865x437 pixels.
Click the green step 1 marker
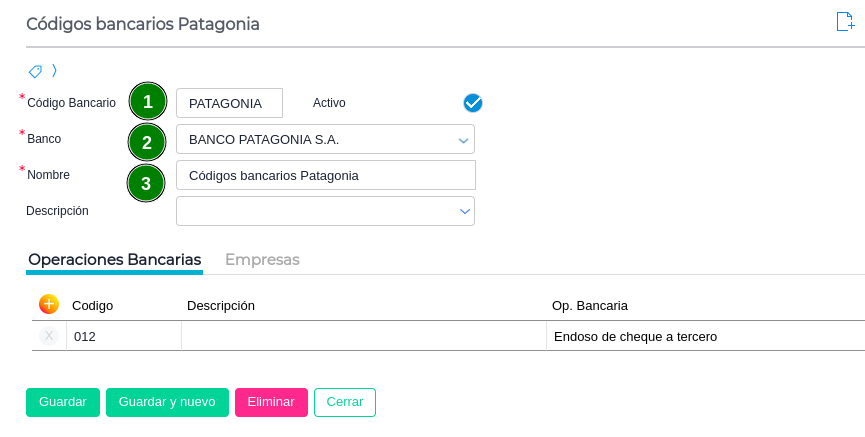(147, 102)
